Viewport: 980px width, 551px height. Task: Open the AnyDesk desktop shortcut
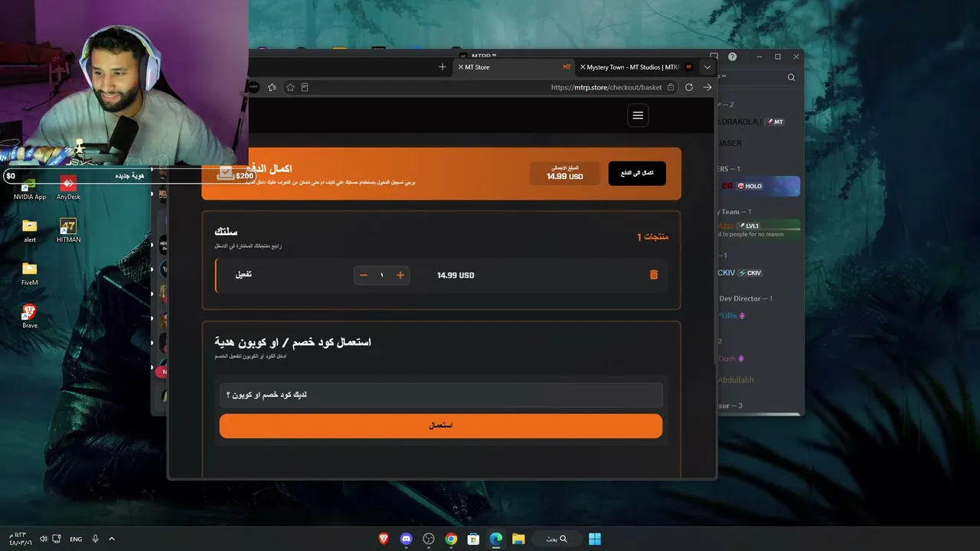click(x=68, y=186)
